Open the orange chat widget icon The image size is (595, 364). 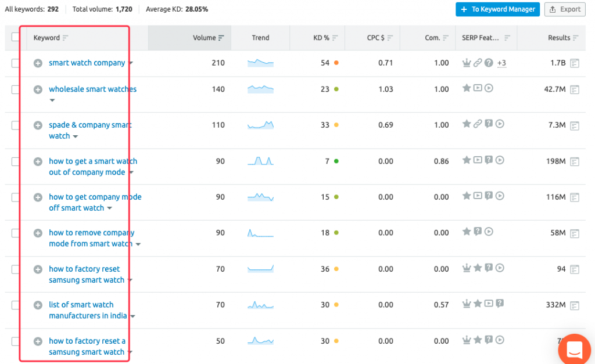[x=574, y=349]
